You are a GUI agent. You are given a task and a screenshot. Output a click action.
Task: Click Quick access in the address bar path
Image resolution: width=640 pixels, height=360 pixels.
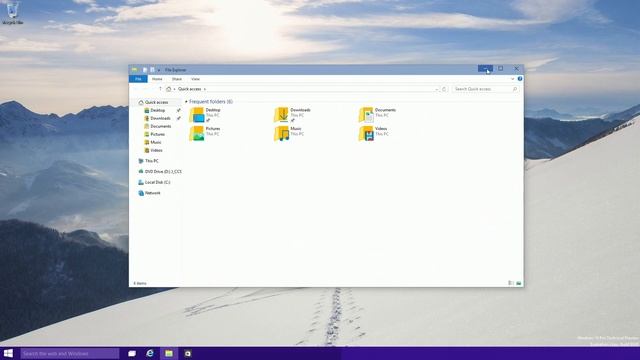pyautogui.click(x=190, y=89)
